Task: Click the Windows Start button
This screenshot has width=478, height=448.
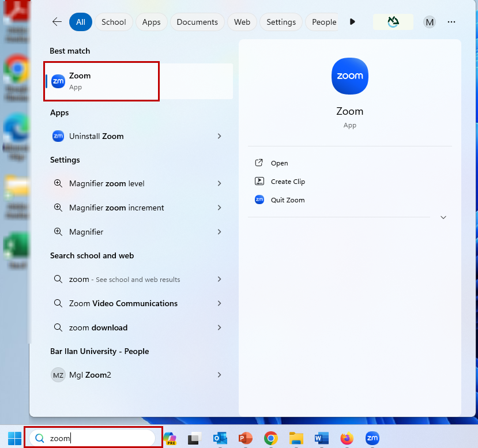Action: [14, 438]
